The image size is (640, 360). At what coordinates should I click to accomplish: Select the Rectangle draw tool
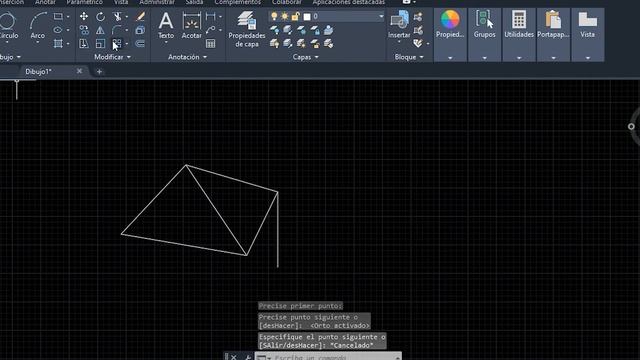point(58,16)
